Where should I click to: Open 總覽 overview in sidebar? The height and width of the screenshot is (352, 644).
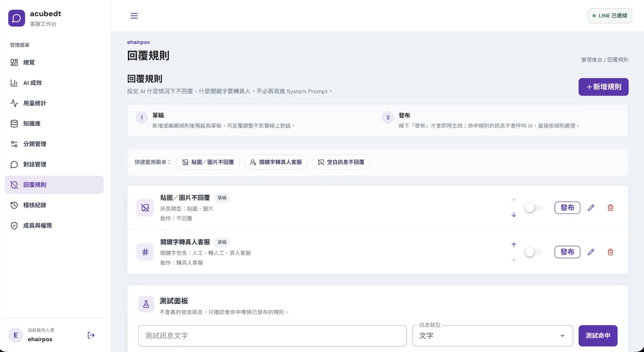click(54, 62)
